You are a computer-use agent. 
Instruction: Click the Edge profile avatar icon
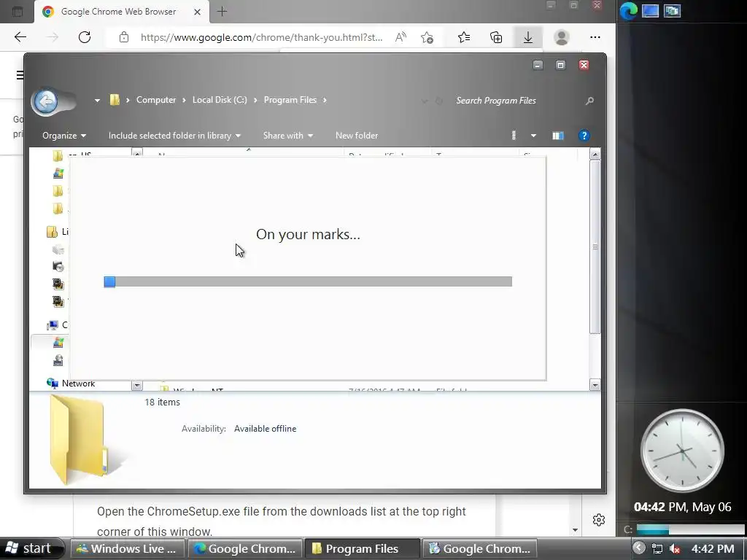coord(562,37)
